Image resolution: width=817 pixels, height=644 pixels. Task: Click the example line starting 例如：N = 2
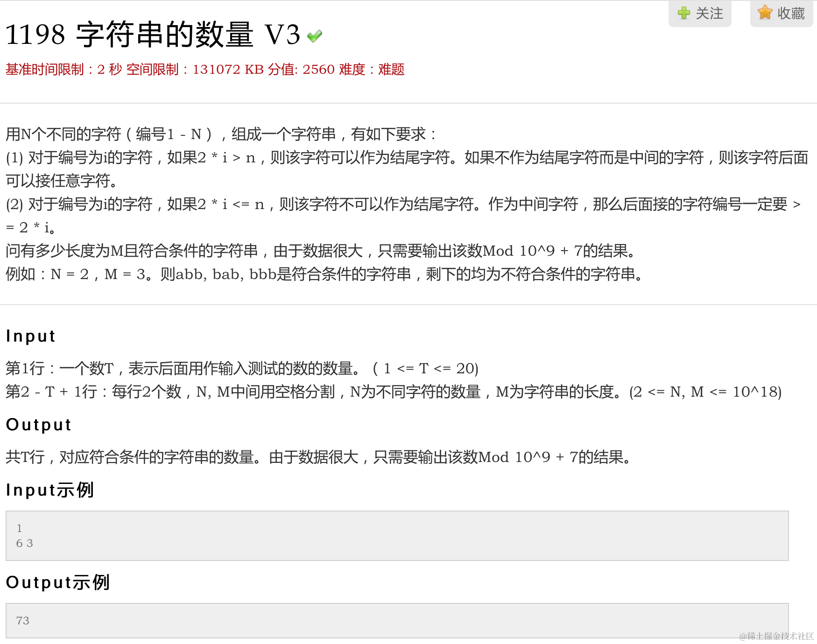pos(325,274)
